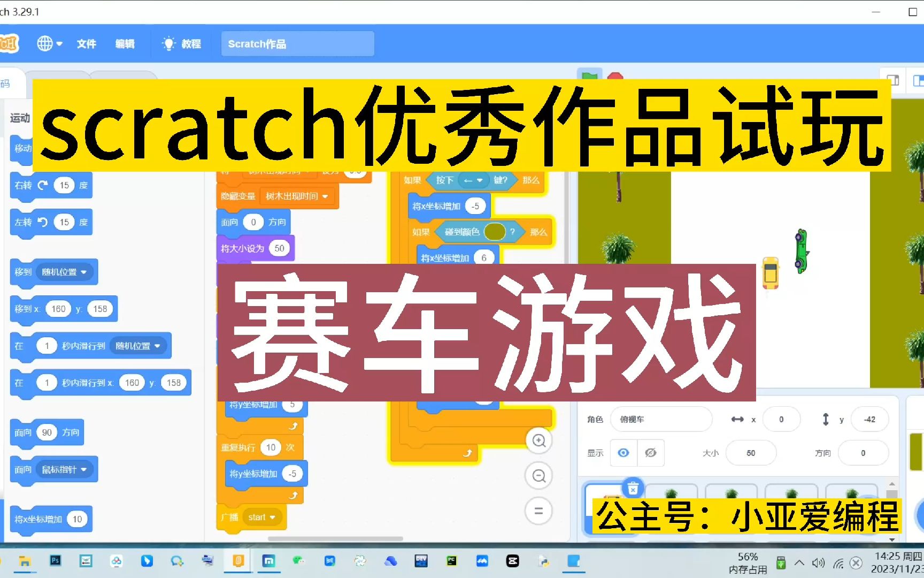Open the language globe menu
Screen dimensions: 924x578
tap(49, 43)
